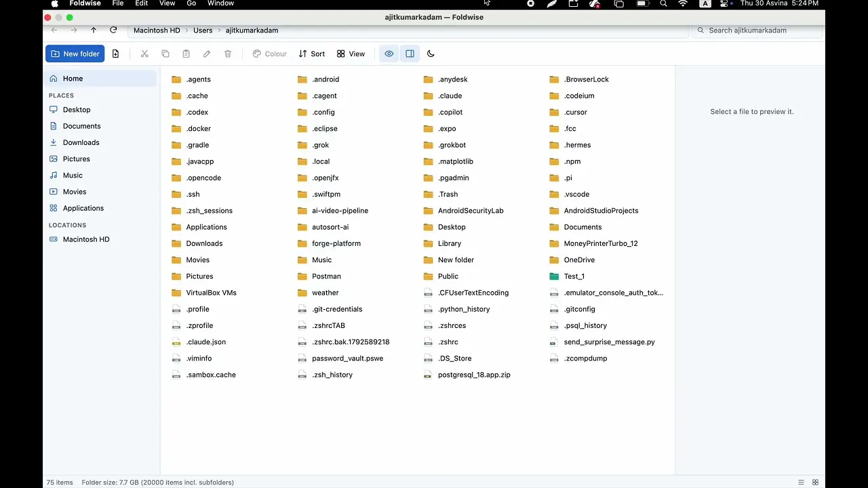Open Documents in the sidebar Places
Screen dimensions: 868x488
coord(100,126)
